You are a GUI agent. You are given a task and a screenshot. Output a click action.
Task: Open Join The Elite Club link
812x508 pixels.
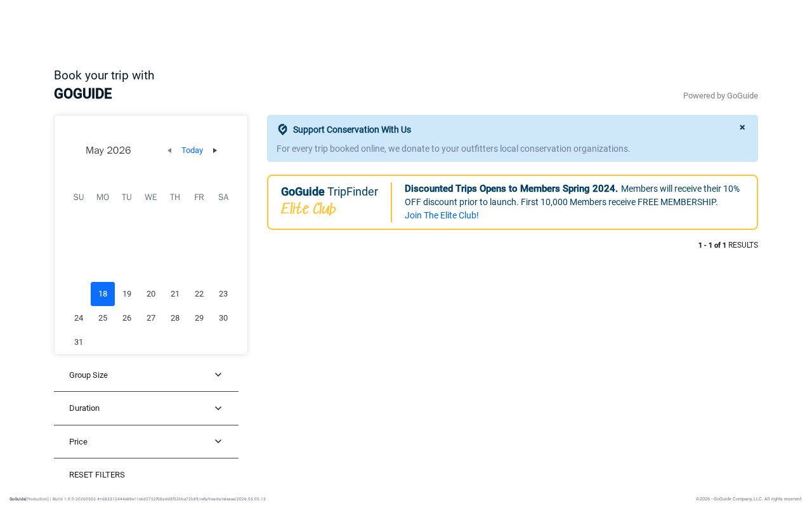[442, 215]
